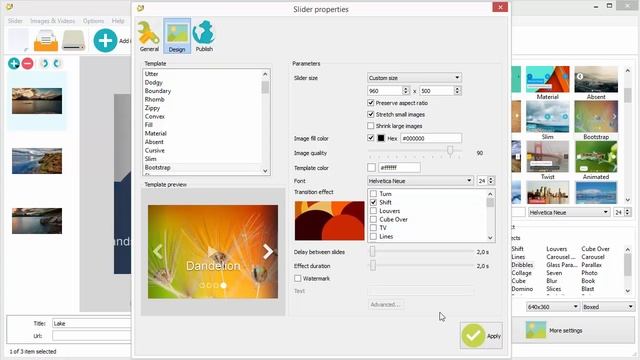Increase the slider width stepper value
Screen dimensions: 640x360
click(405, 89)
